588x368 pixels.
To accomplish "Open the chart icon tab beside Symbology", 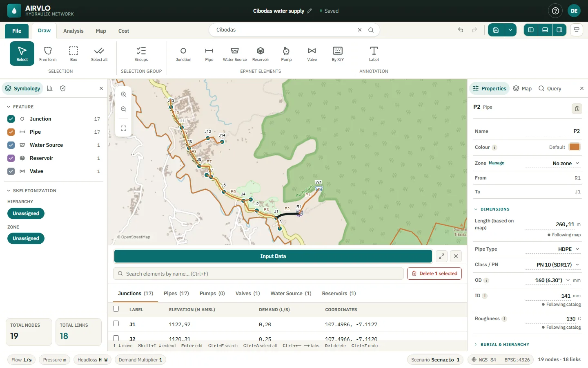I will point(50,88).
